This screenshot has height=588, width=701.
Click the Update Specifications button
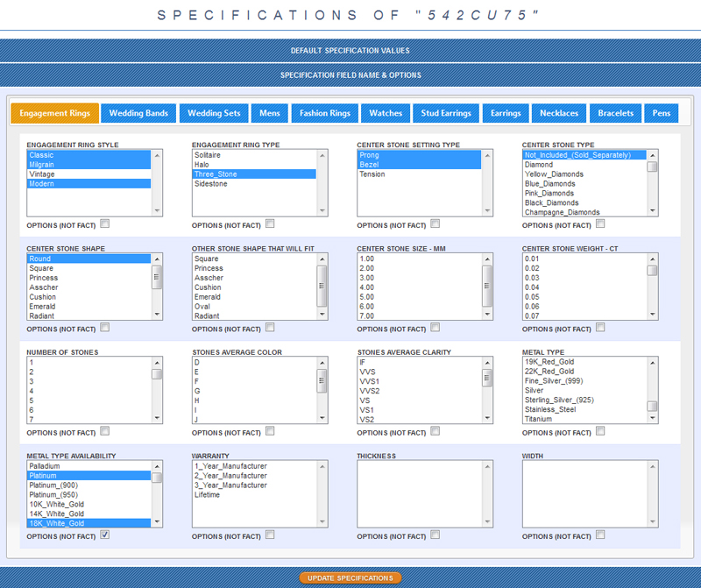click(x=350, y=578)
